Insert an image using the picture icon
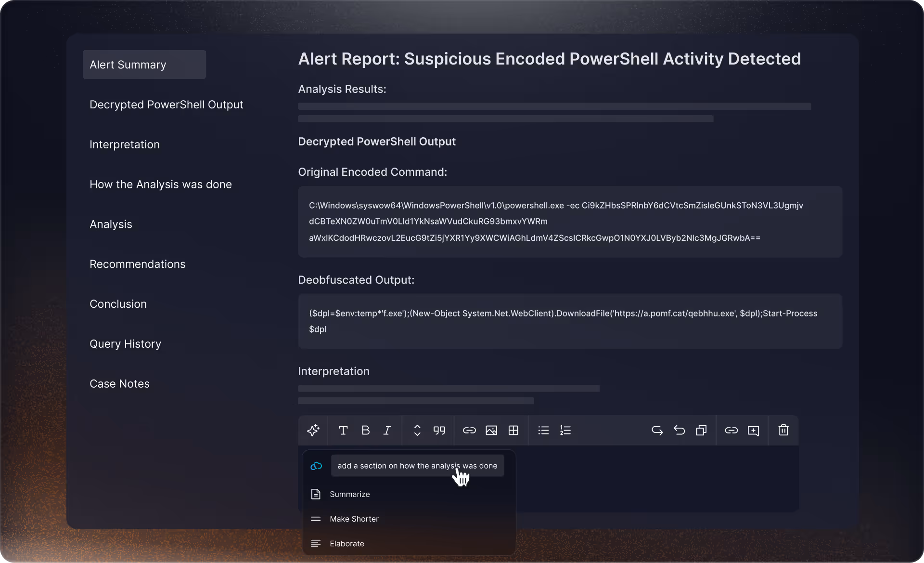This screenshot has height=563, width=924. pos(491,430)
